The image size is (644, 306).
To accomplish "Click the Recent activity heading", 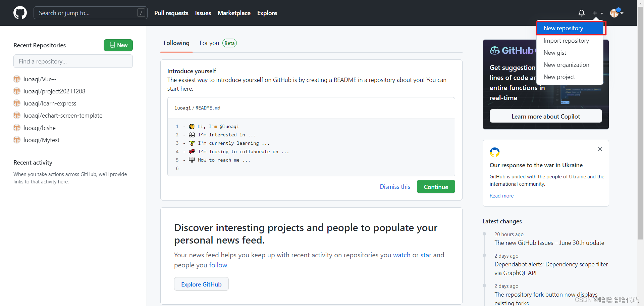I will click(33, 163).
